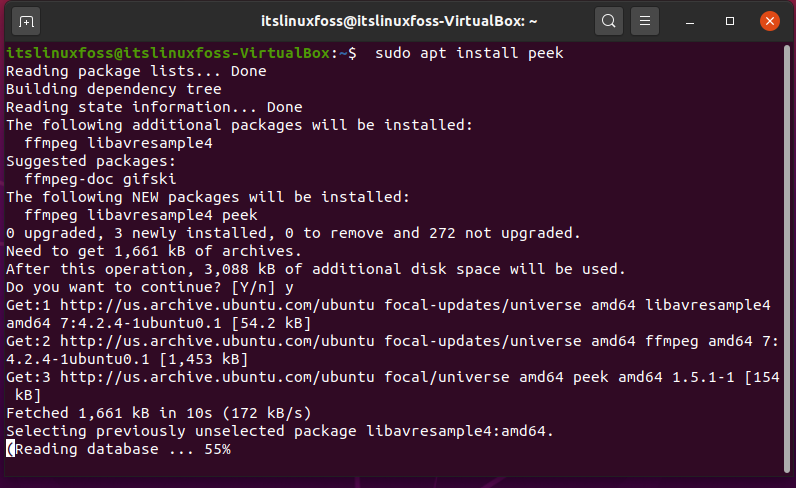Click 'Selecting previously unselected package' line

(x=280, y=432)
